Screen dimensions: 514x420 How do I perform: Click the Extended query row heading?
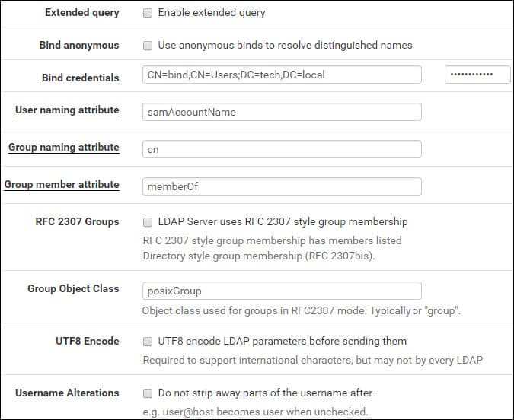point(82,13)
